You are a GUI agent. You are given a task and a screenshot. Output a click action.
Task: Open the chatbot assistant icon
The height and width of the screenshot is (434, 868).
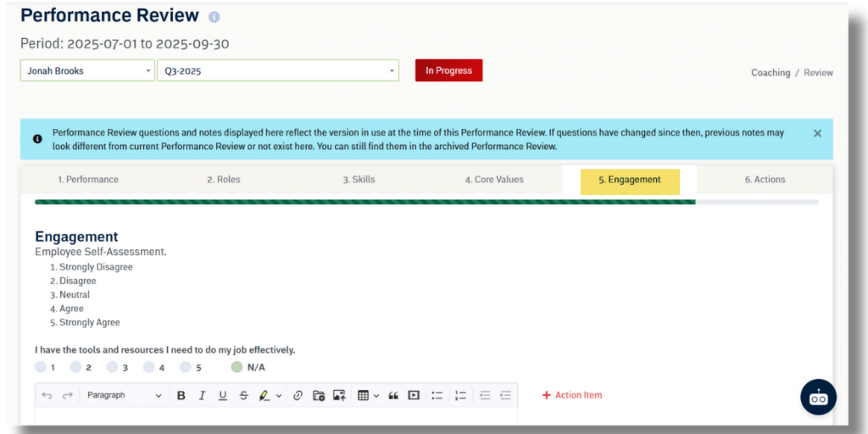[818, 398]
